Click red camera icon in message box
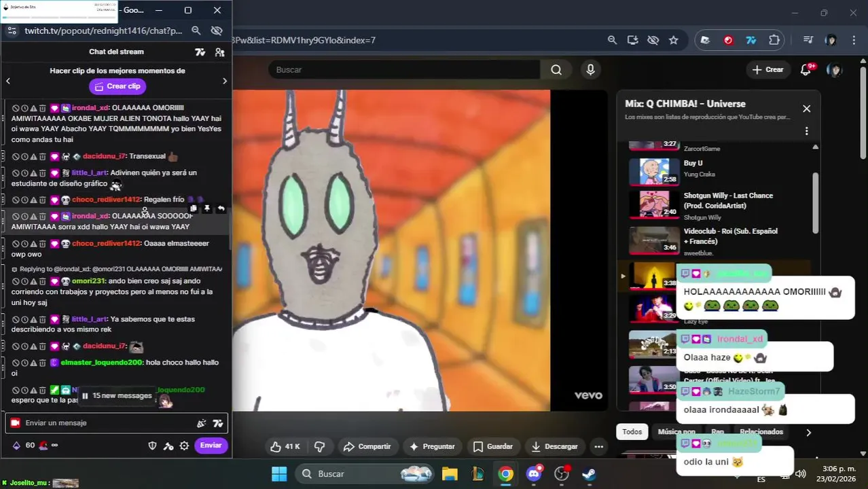Viewport: 868px width, 489px height. pyautogui.click(x=15, y=423)
